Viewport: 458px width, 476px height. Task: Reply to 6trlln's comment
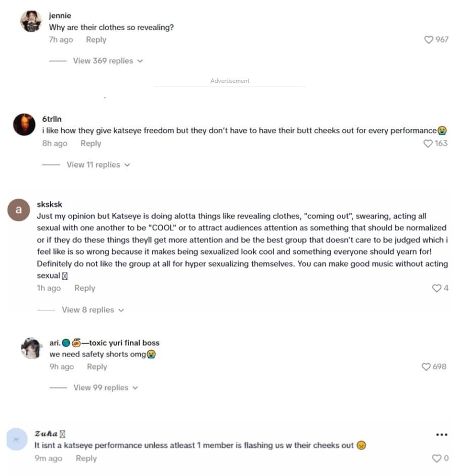(91, 144)
